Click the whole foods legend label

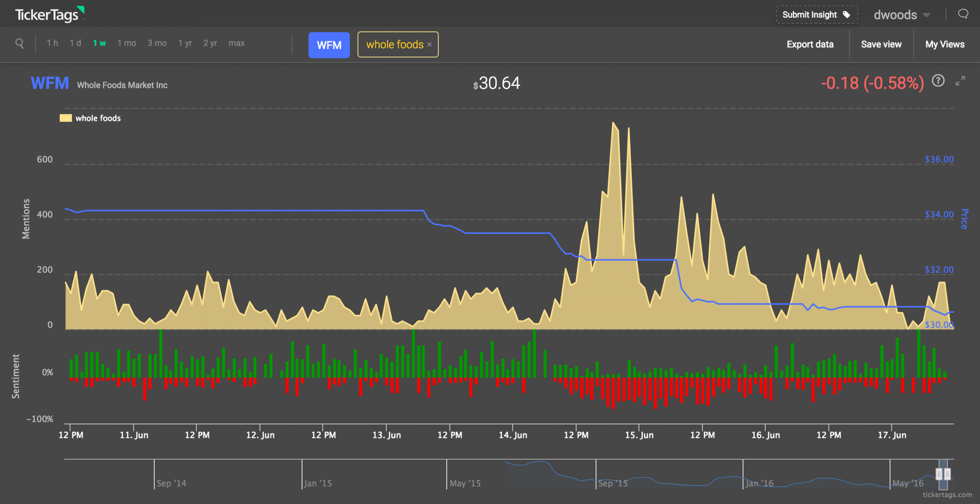98,118
